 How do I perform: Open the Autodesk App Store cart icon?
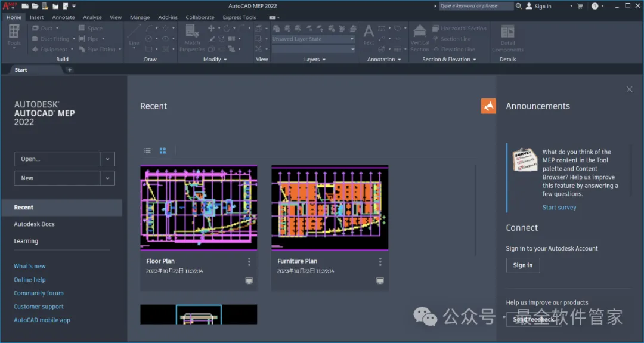click(x=580, y=6)
